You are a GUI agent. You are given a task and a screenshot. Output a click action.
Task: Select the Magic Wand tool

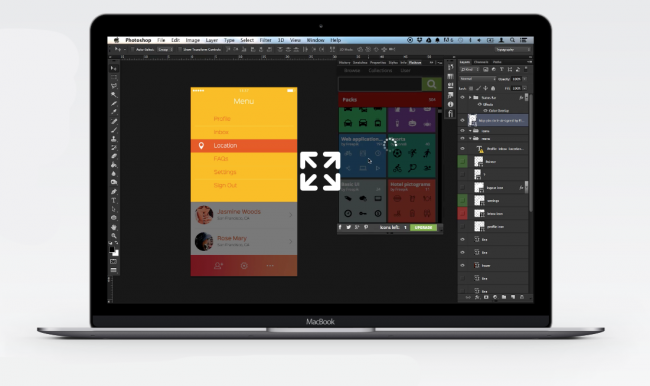point(114,95)
